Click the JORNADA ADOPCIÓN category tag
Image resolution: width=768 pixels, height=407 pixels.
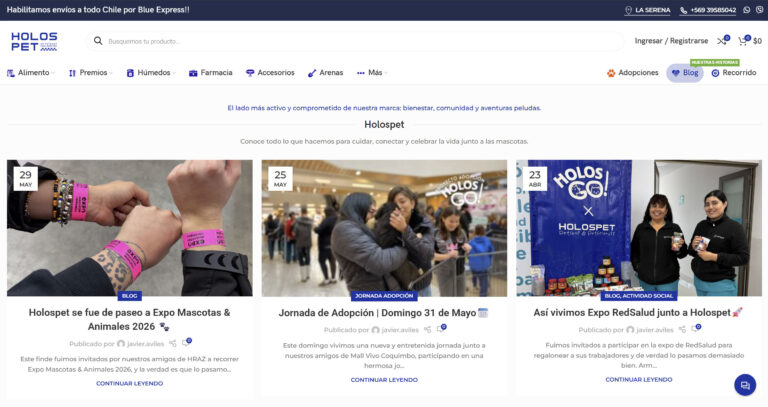click(384, 296)
